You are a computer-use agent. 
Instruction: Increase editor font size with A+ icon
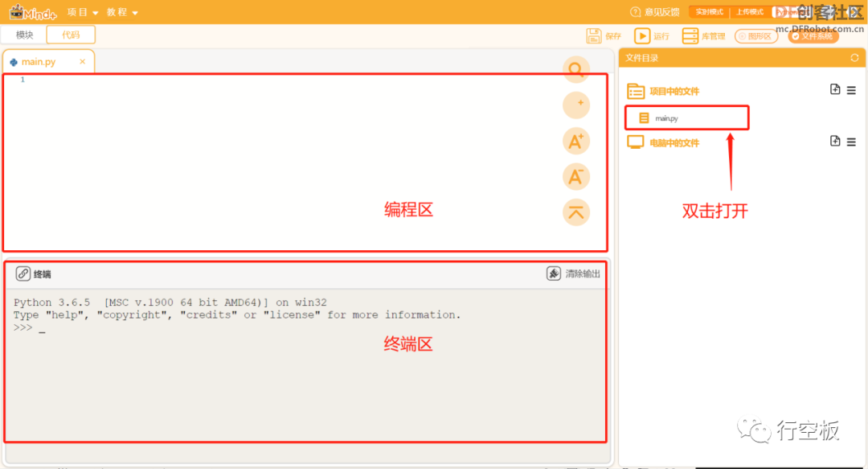click(576, 141)
